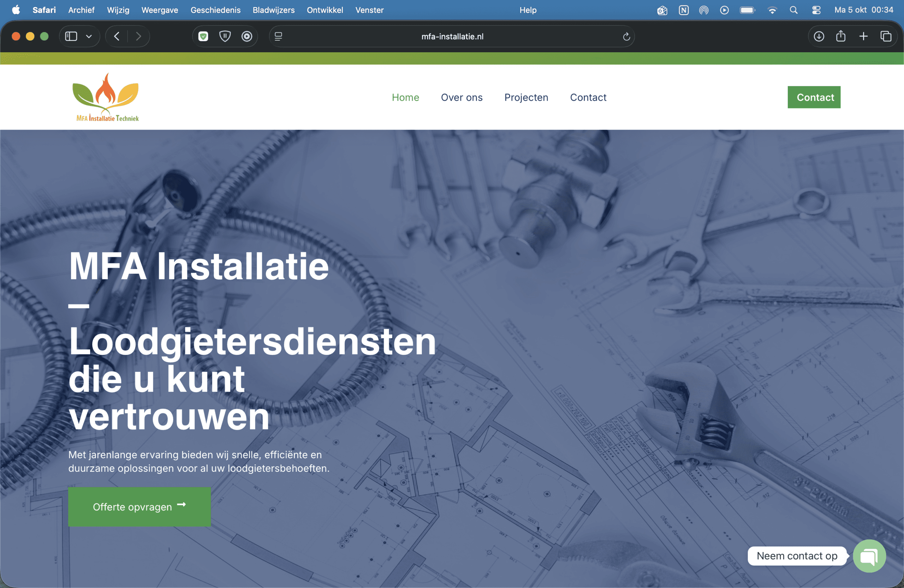Open the AirDrop menu bar icon
904x588 pixels.
pyautogui.click(x=704, y=10)
